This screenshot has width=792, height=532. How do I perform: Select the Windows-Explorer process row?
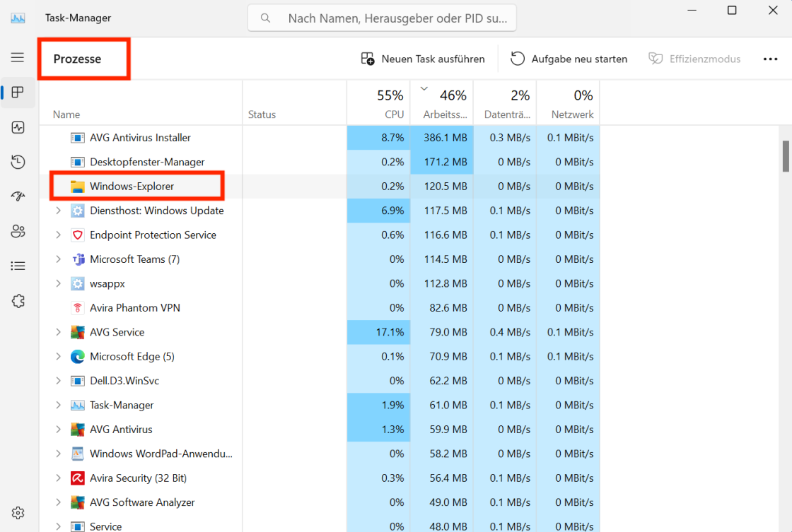coord(132,187)
